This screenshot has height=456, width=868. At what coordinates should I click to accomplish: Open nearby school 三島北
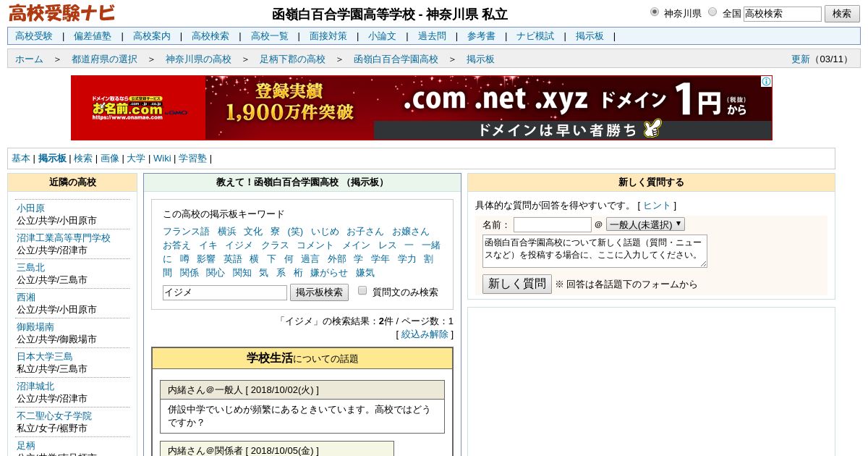coord(30,268)
